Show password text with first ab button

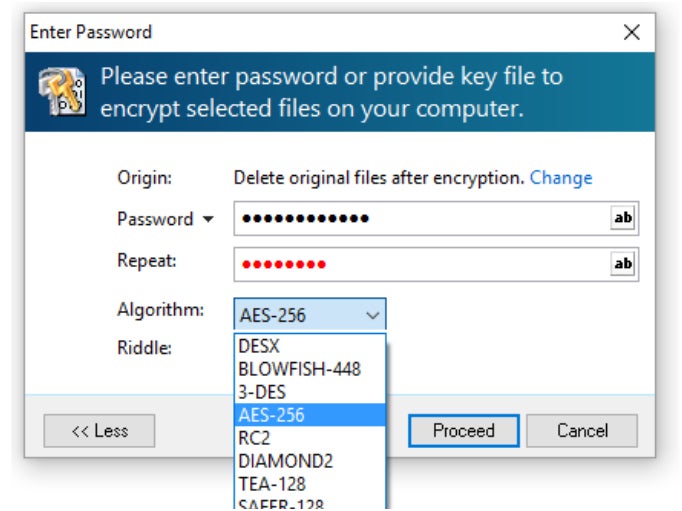(622, 217)
